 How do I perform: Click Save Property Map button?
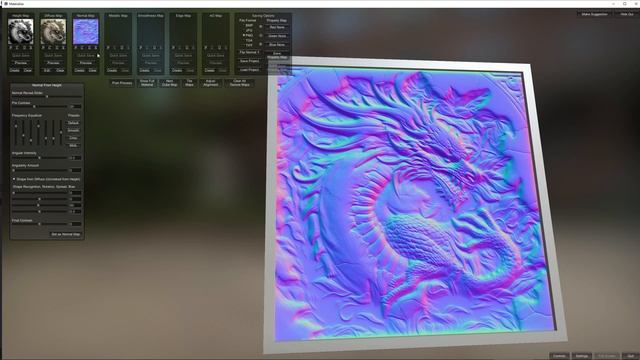(277, 55)
